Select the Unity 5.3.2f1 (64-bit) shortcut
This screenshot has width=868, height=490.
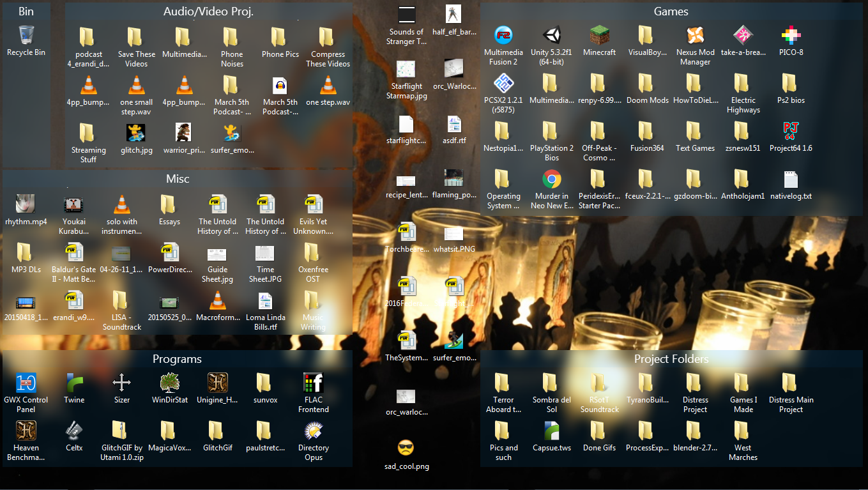[x=551, y=36]
